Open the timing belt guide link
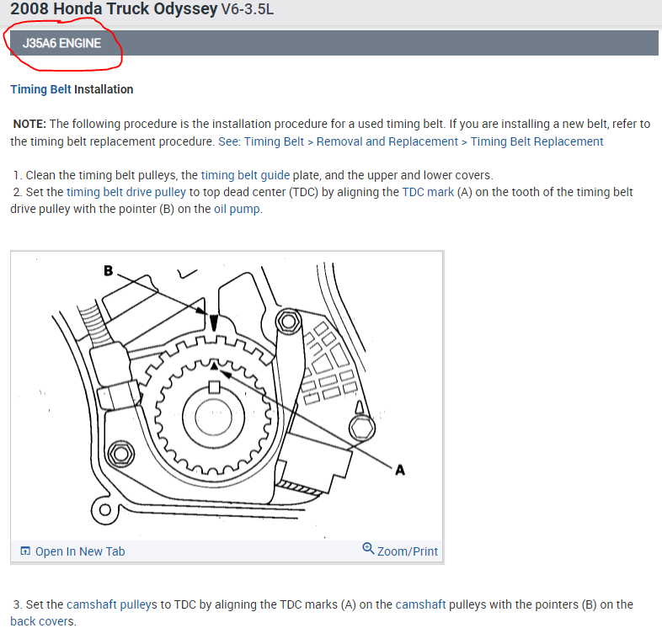The height and width of the screenshot is (644, 662). [245, 175]
